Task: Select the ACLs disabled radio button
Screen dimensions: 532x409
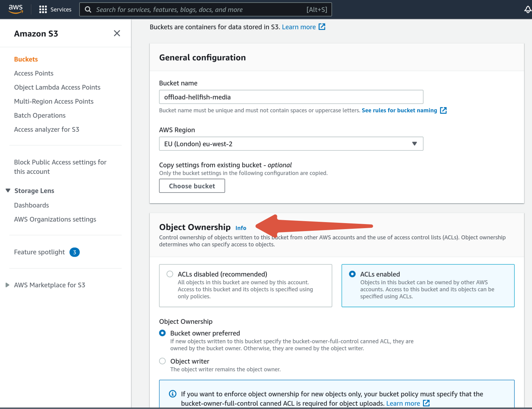Action: 170,274
